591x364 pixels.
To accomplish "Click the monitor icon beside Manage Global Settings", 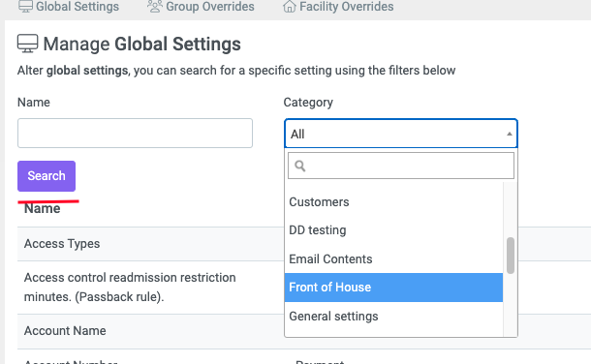I will pos(27,44).
